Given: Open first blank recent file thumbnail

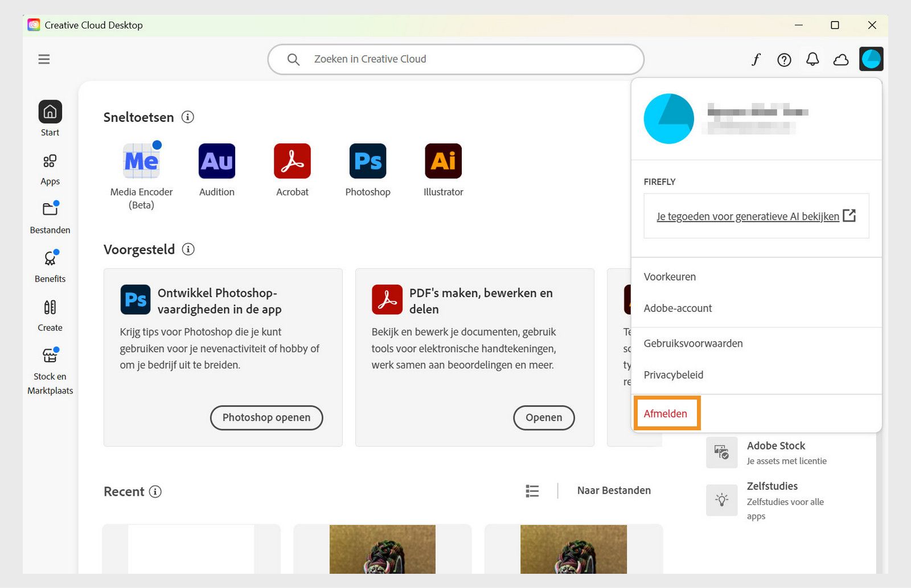Looking at the screenshot, I should (191, 549).
